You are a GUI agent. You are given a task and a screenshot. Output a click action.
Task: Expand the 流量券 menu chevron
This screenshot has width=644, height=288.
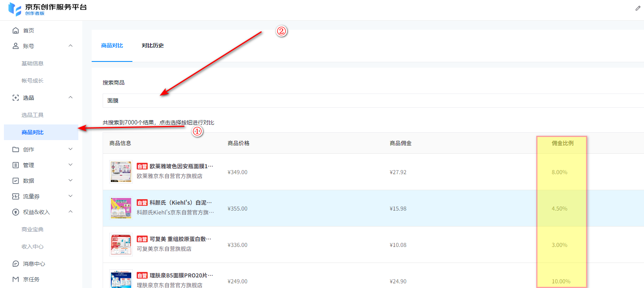point(71,196)
